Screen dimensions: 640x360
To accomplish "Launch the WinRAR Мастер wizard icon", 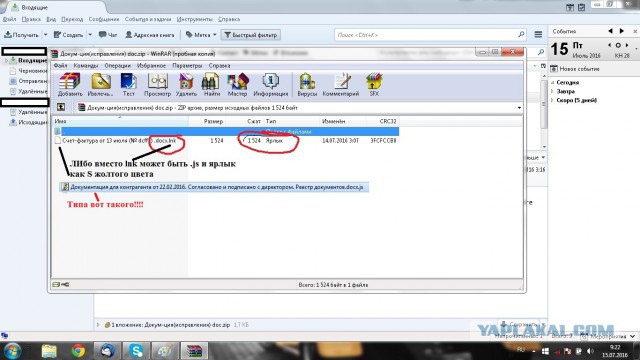I will 237,84.
